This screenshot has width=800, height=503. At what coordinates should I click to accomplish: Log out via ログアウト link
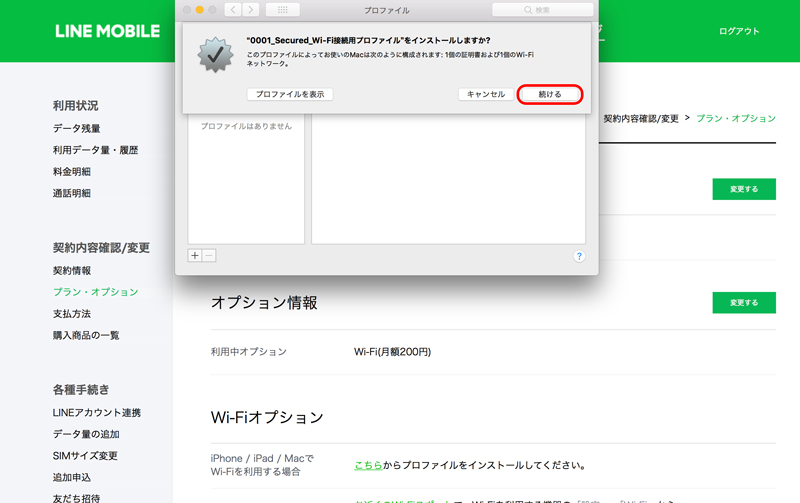pos(739,31)
